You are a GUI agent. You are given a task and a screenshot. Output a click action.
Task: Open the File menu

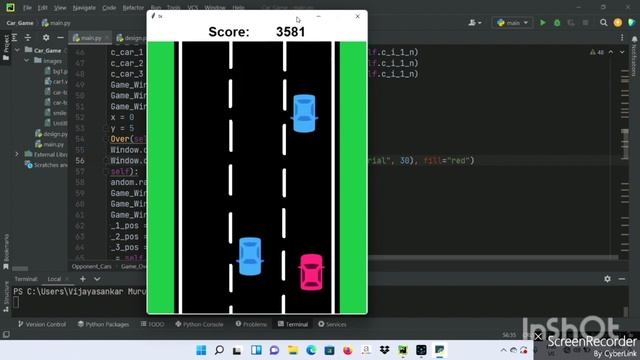click(27, 8)
